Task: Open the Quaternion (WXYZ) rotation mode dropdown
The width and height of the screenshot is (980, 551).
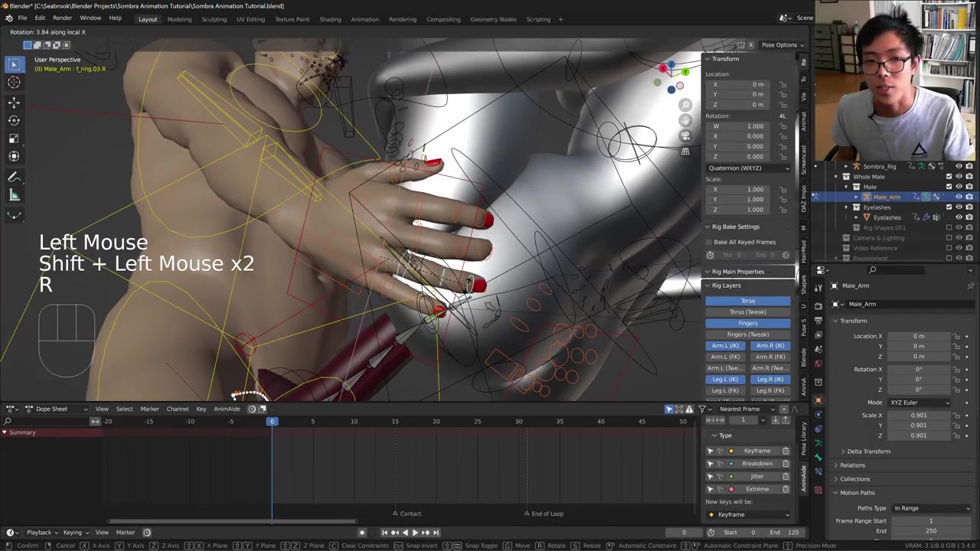Action: pos(748,168)
